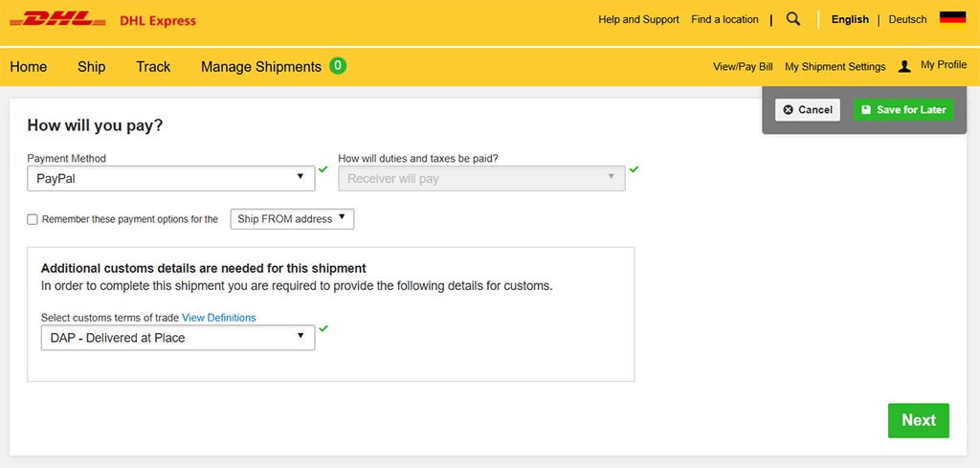980x468 pixels.
Task: Click the Cancel button
Action: tap(808, 110)
